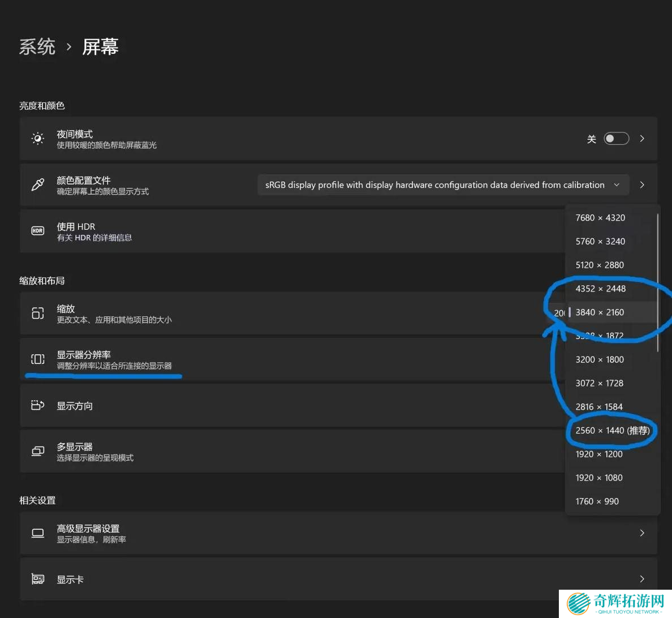Choose 1920 × 1080 from the list
The width and height of the screenshot is (672, 618).
tap(599, 478)
